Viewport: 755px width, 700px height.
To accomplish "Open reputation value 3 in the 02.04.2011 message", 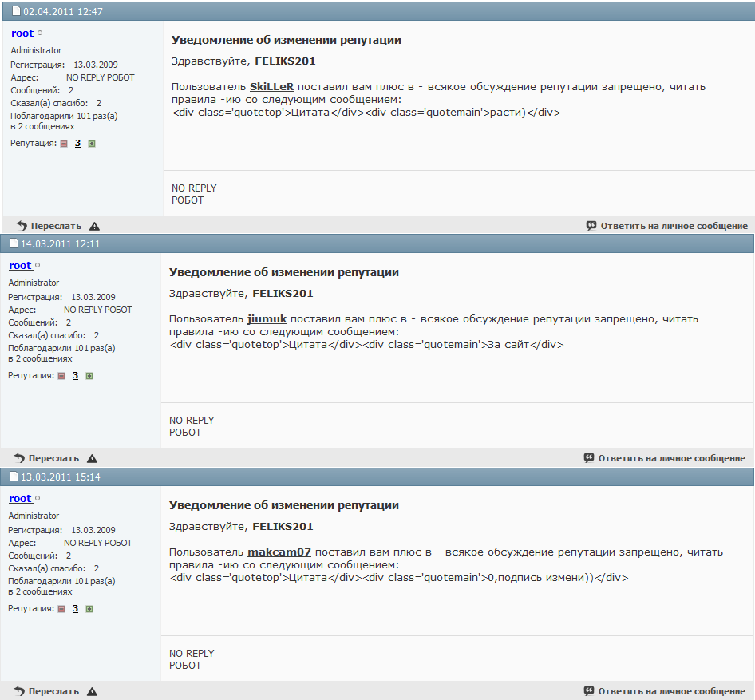I will click(77, 144).
